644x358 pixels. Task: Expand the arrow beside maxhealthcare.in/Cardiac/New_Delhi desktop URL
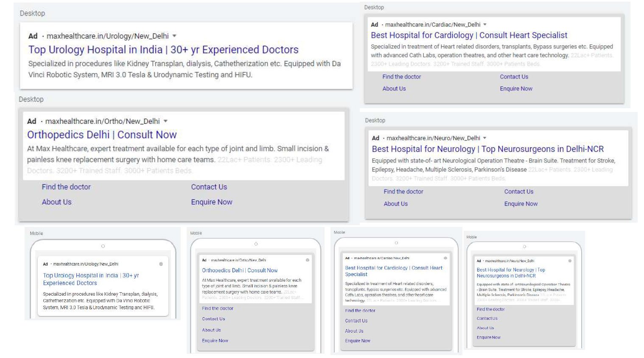(485, 25)
